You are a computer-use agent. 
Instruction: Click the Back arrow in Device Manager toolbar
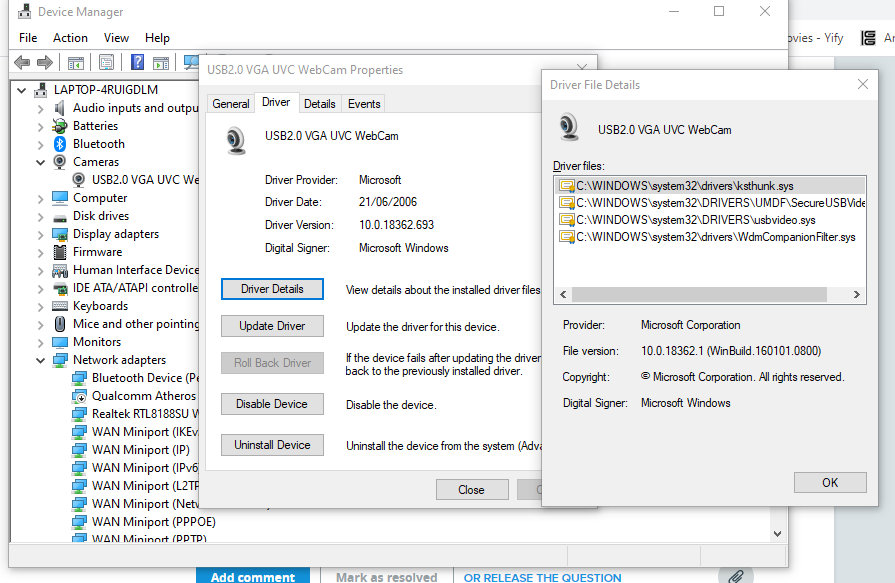click(x=21, y=62)
